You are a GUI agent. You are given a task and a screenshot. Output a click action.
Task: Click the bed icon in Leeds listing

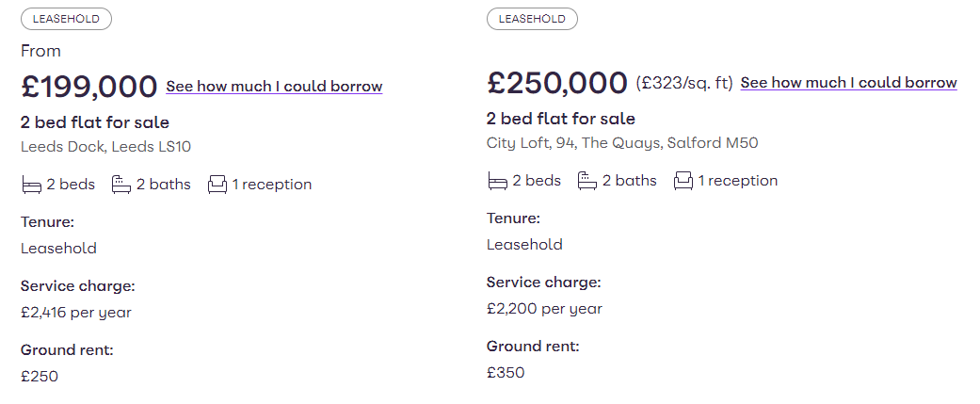[x=31, y=186]
